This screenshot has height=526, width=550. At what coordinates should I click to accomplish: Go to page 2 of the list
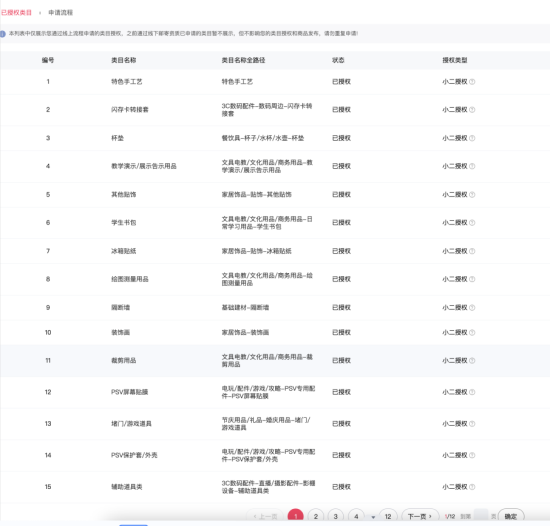pyautogui.click(x=316, y=516)
